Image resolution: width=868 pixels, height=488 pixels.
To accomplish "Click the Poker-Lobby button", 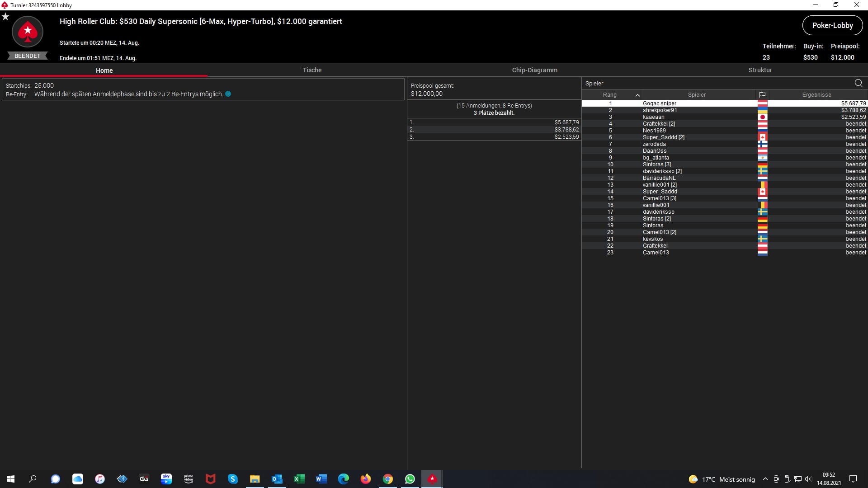I will point(832,25).
